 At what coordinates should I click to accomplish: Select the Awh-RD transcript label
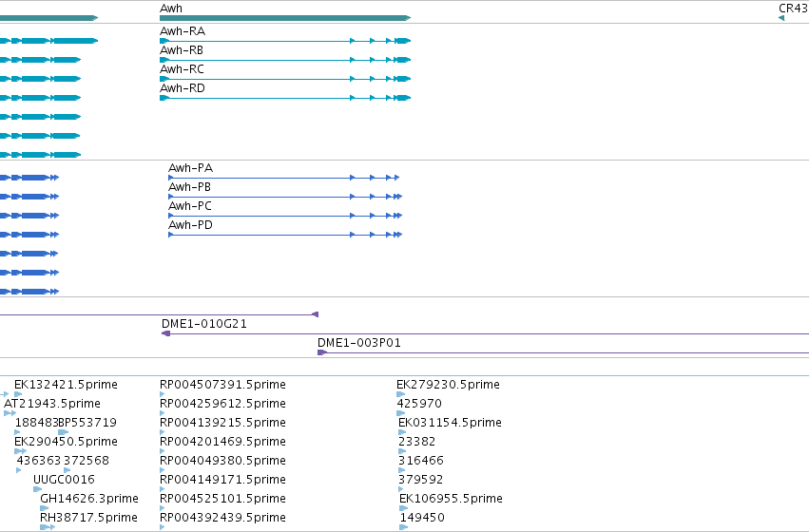click(183, 88)
